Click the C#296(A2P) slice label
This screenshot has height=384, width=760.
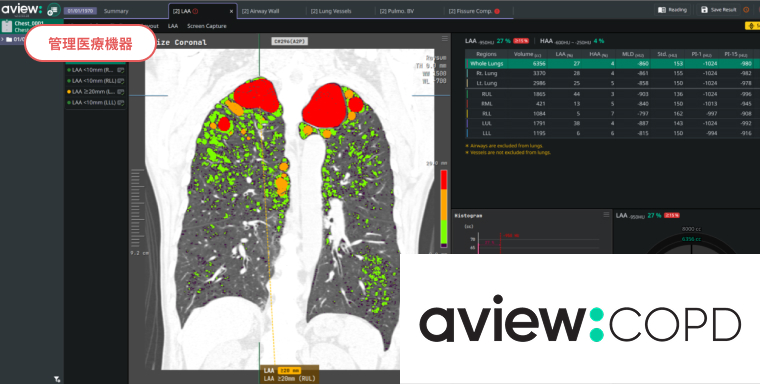(289, 42)
